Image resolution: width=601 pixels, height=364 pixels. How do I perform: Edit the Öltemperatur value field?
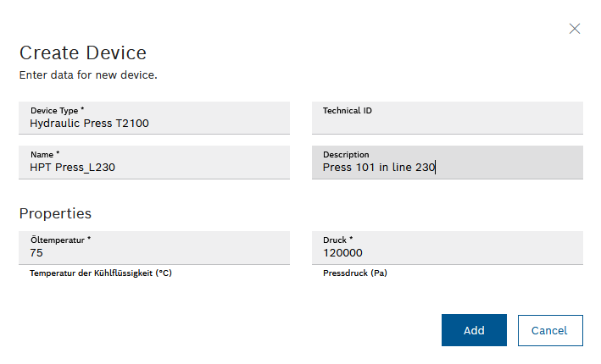(x=154, y=248)
